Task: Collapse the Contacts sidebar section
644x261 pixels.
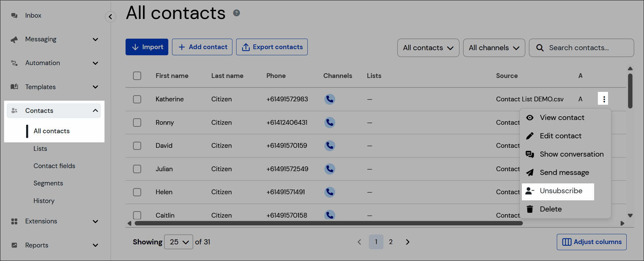Action: pyautogui.click(x=95, y=111)
